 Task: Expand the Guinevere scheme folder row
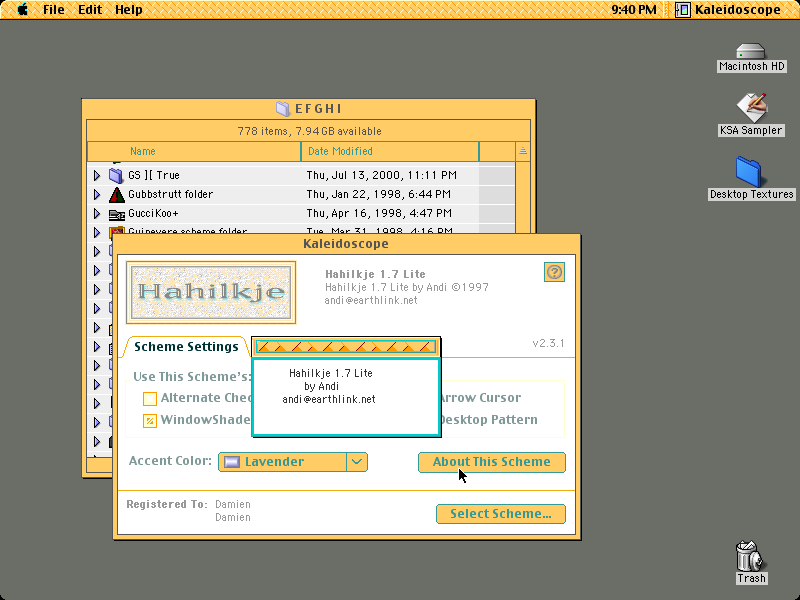click(x=97, y=232)
